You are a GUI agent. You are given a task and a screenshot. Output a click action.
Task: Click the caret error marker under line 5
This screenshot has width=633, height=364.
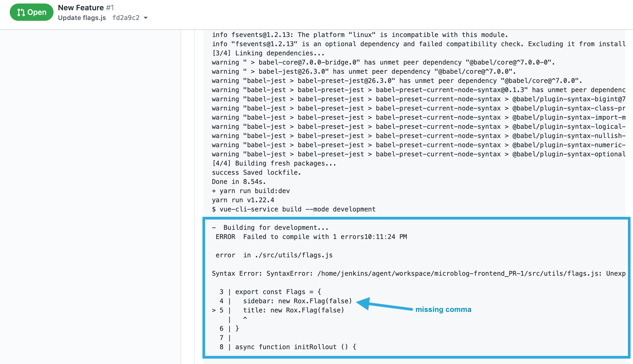(245, 319)
